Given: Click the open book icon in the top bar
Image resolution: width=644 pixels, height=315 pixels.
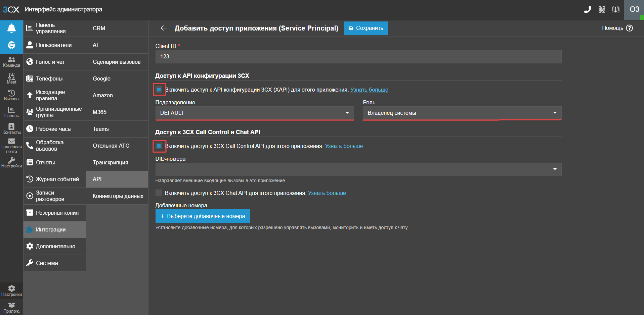Looking at the screenshot, I should pos(615,10).
